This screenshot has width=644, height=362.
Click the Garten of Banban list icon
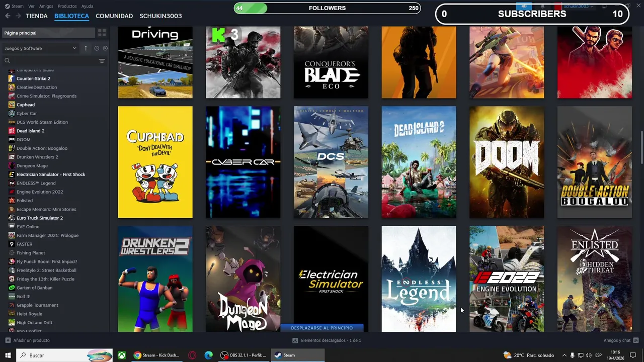click(x=12, y=288)
